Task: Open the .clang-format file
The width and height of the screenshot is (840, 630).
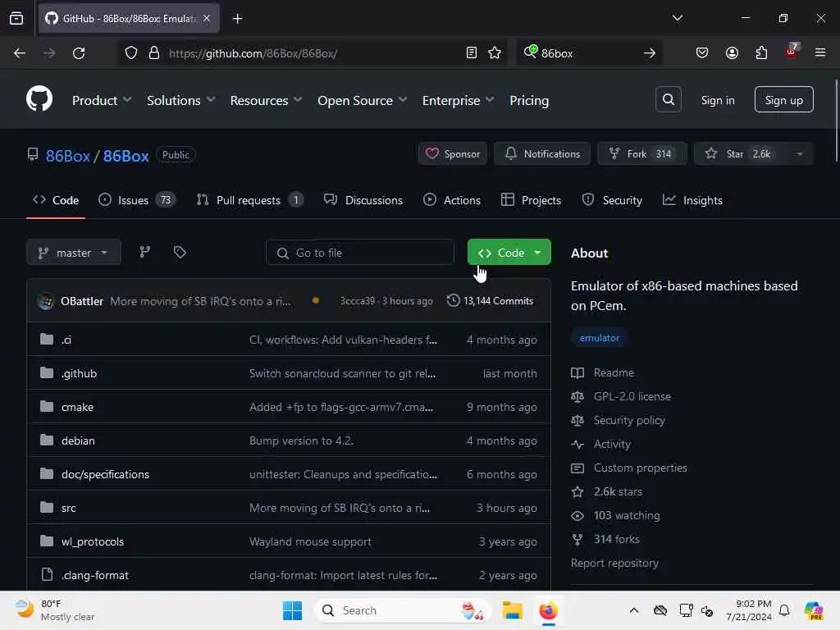Action: (95, 575)
